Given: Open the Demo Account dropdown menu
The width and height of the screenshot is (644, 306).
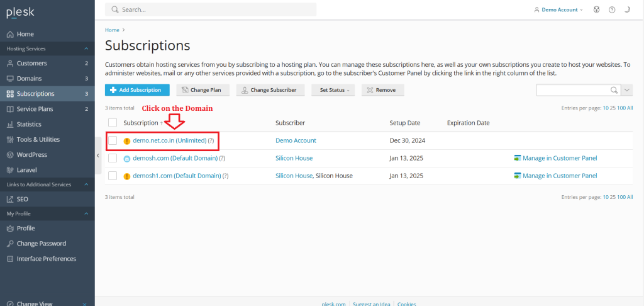Looking at the screenshot, I should tap(558, 10).
